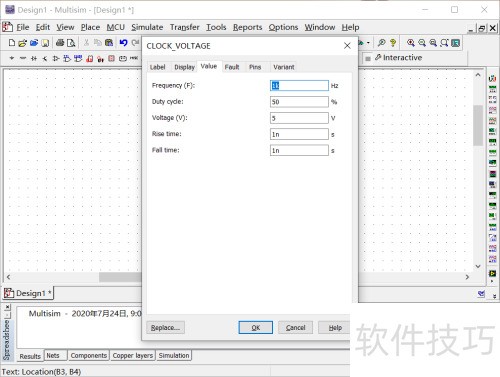Viewport: 500px width, 377px height.
Task: Open the Reports menu
Action: tap(247, 27)
